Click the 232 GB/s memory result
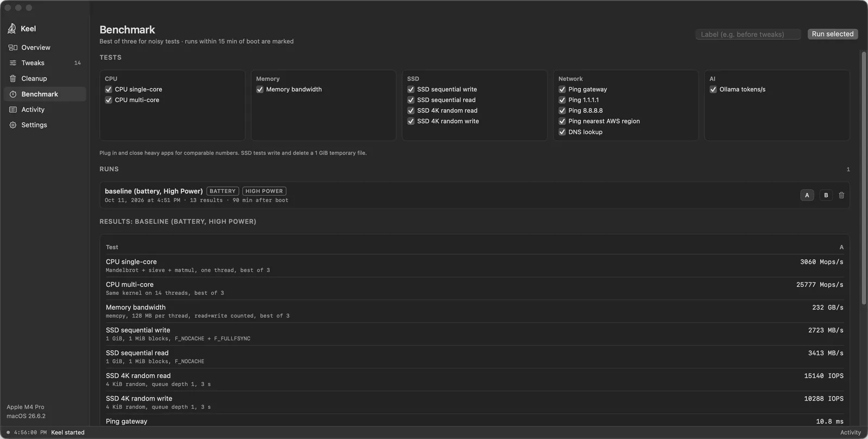 [827, 308]
